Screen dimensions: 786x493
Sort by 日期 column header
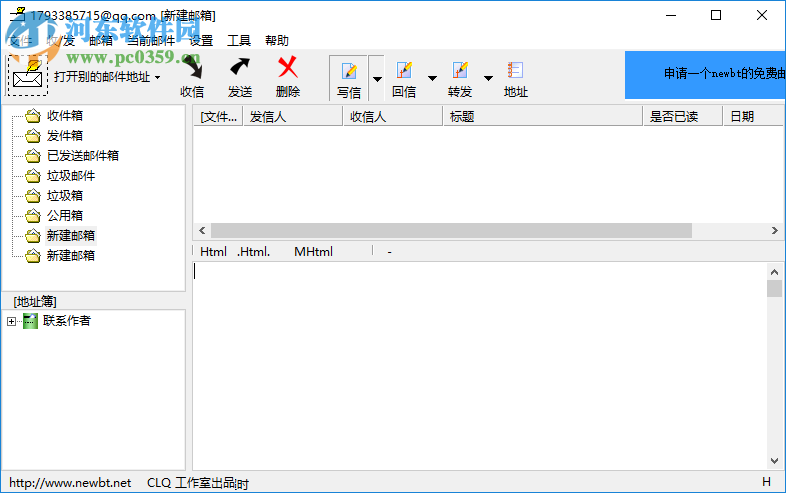point(754,117)
